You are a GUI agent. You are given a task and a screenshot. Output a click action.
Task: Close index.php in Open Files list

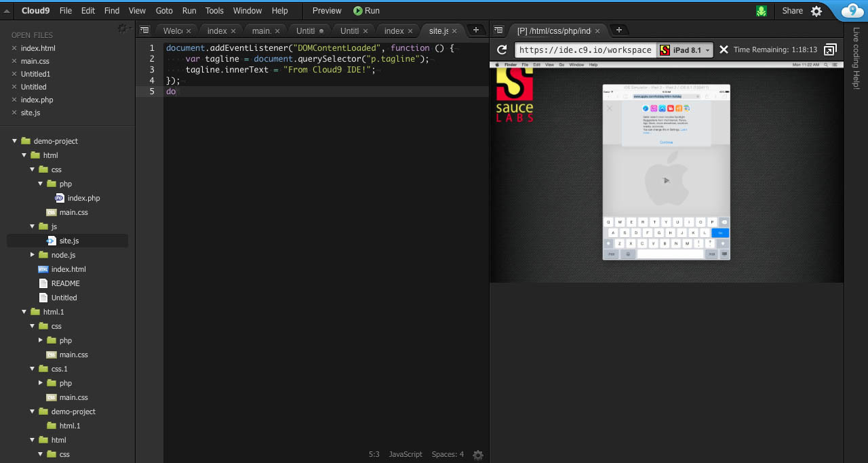pos(14,100)
